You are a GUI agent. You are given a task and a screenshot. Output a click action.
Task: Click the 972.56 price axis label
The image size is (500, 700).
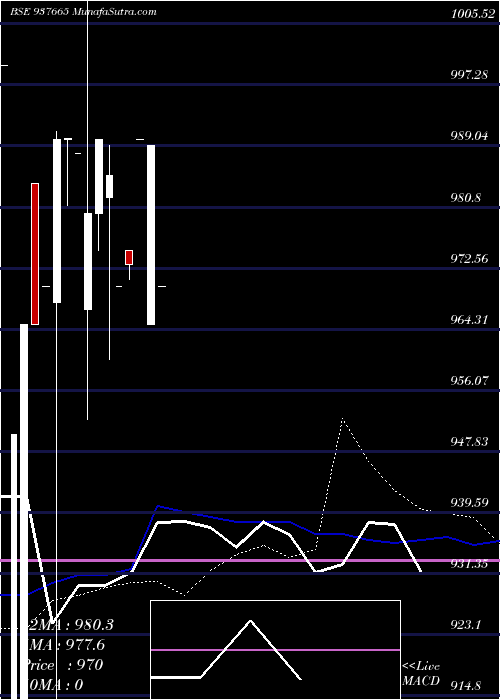click(469, 258)
